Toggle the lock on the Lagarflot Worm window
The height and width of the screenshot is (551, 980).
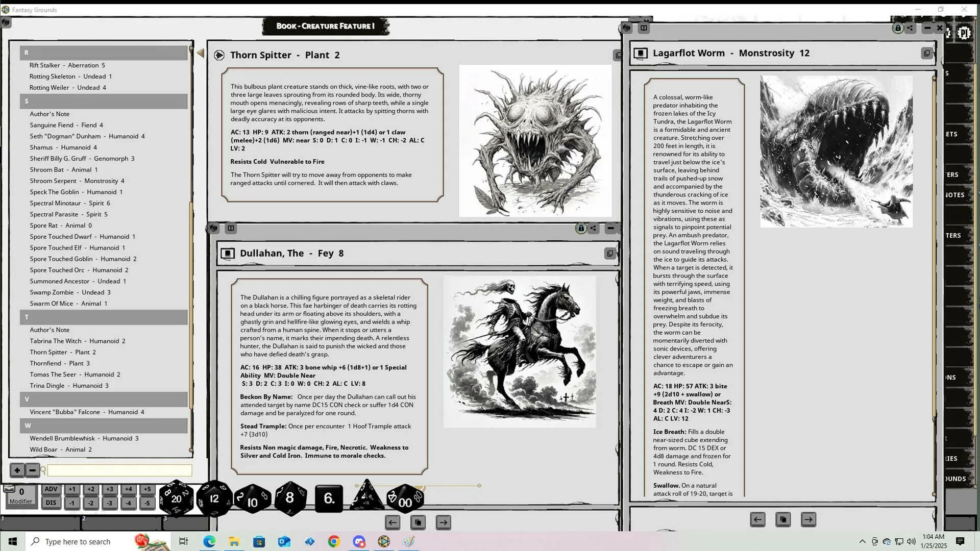[897, 28]
